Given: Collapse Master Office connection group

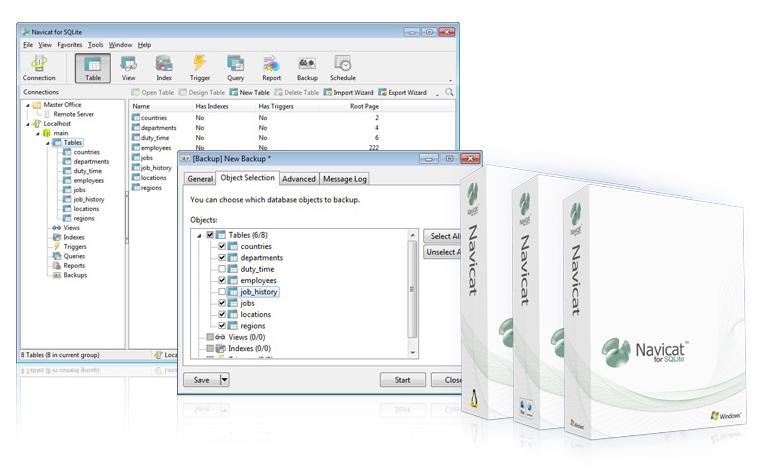Looking at the screenshot, I should point(28,105).
